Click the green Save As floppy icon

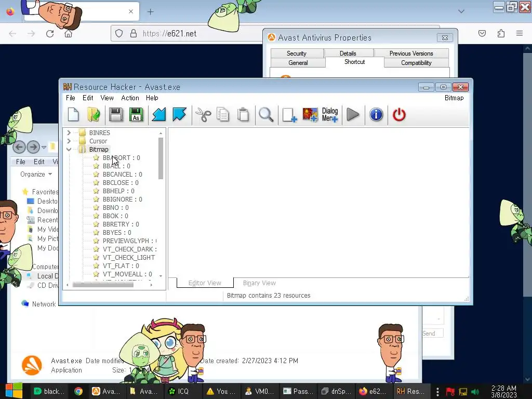[136, 115]
